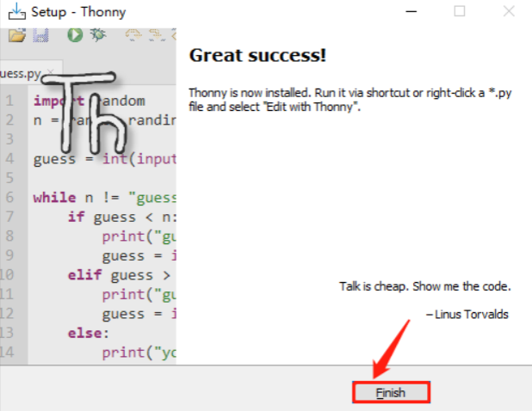Click the save floppy disk icon
Viewport: 532px width, 411px height.
pyautogui.click(x=40, y=35)
